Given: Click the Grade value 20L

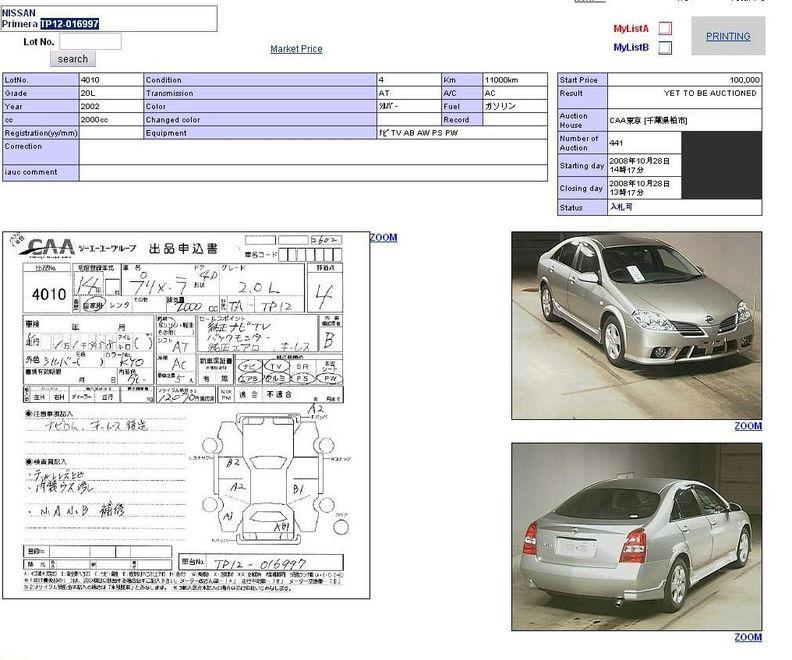Looking at the screenshot, I should (87, 93).
